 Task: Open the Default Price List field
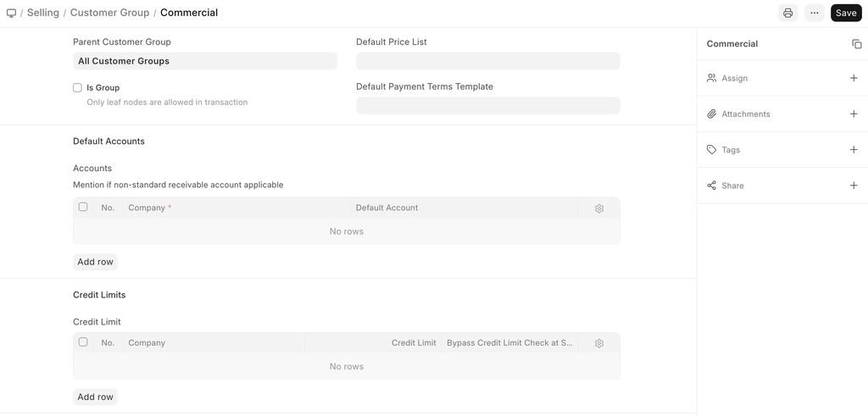click(x=487, y=61)
